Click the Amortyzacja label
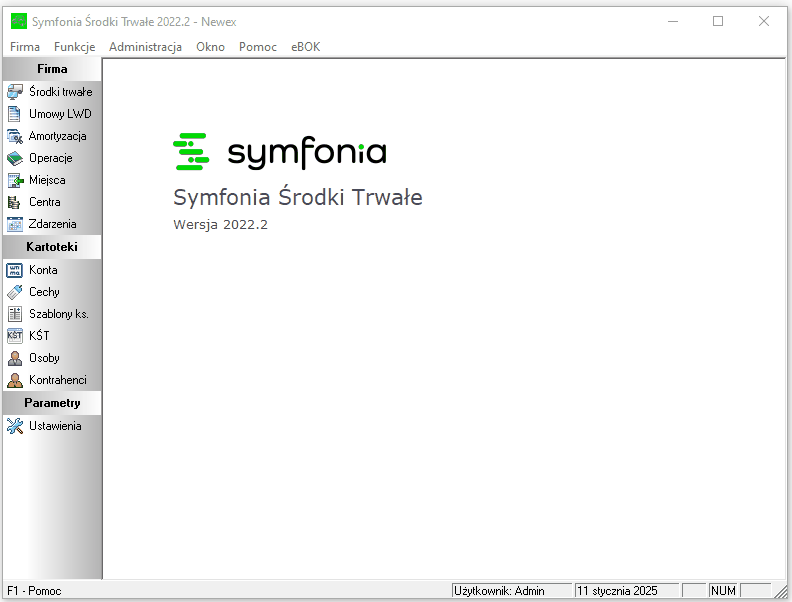 point(57,136)
